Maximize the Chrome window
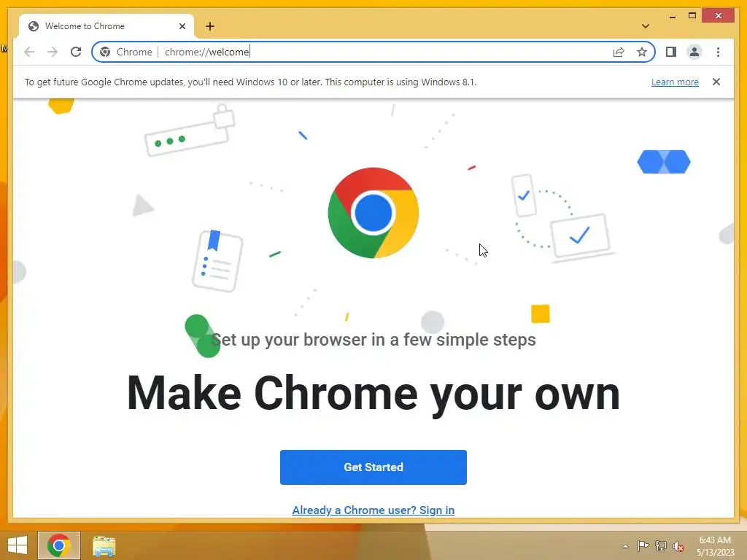The width and height of the screenshot is (747, 560). pyautogui.click(x=692, y=16)
